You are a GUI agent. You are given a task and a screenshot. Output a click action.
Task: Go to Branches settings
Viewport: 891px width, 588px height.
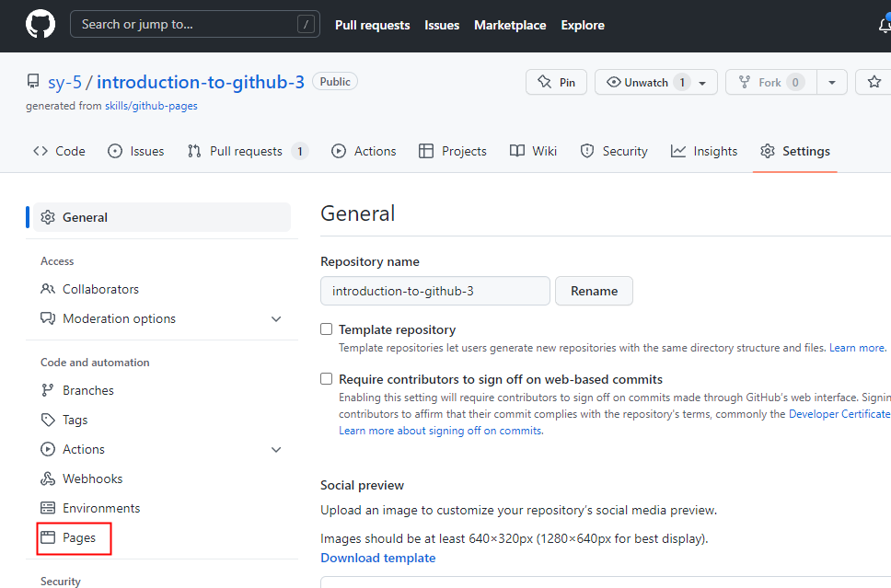tap(87, 390)
